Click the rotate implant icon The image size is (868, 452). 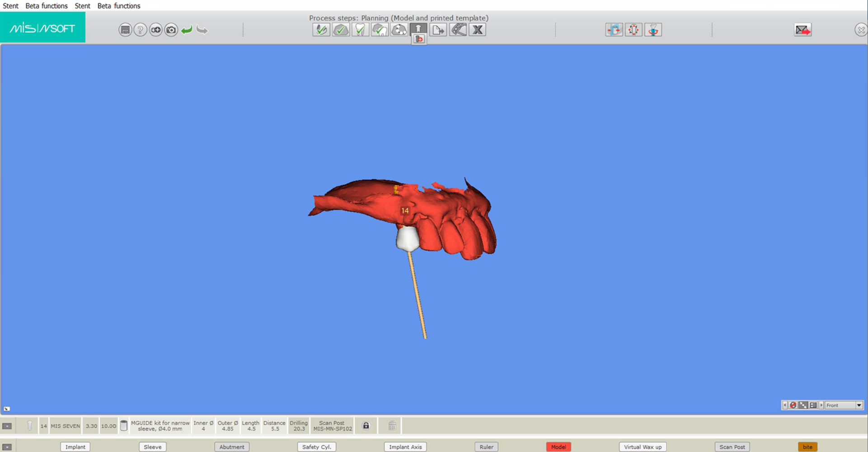coord(653,30)
